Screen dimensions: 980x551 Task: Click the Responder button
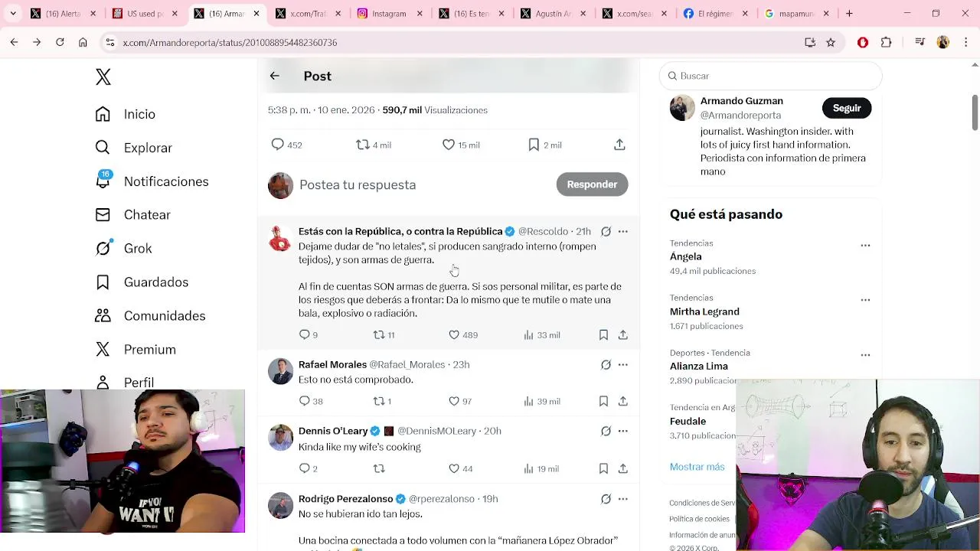(592, 184)
